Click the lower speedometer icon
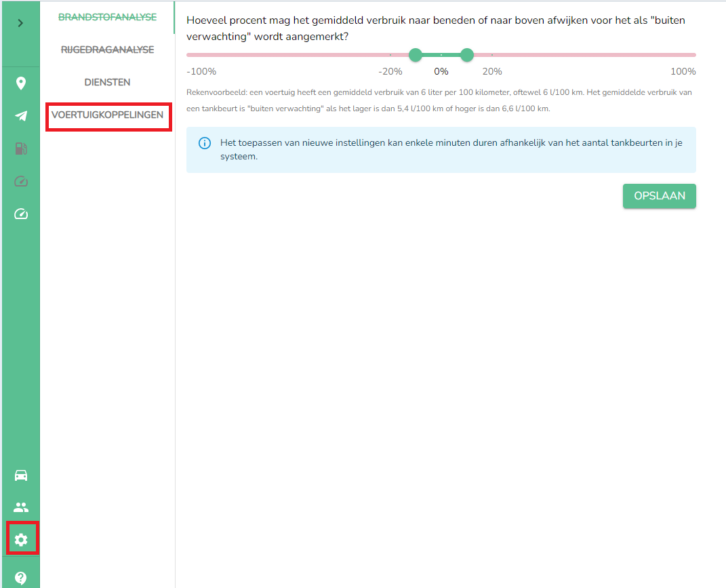The width and height of the screenshot is (726, 588). point(21,214)
